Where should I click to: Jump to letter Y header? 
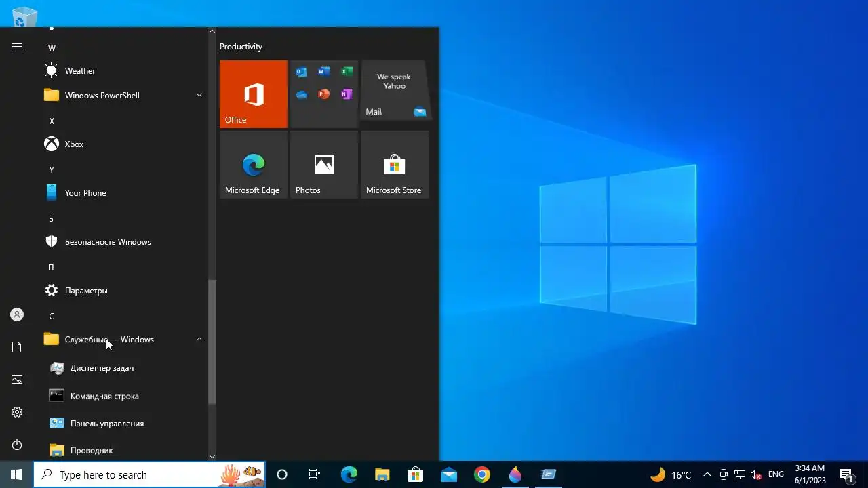point(52,169)
